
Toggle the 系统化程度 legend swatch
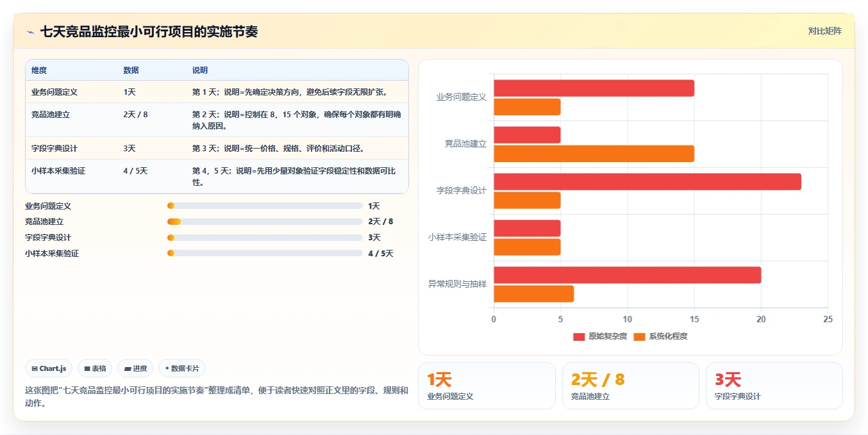click(x=639, y=336)
